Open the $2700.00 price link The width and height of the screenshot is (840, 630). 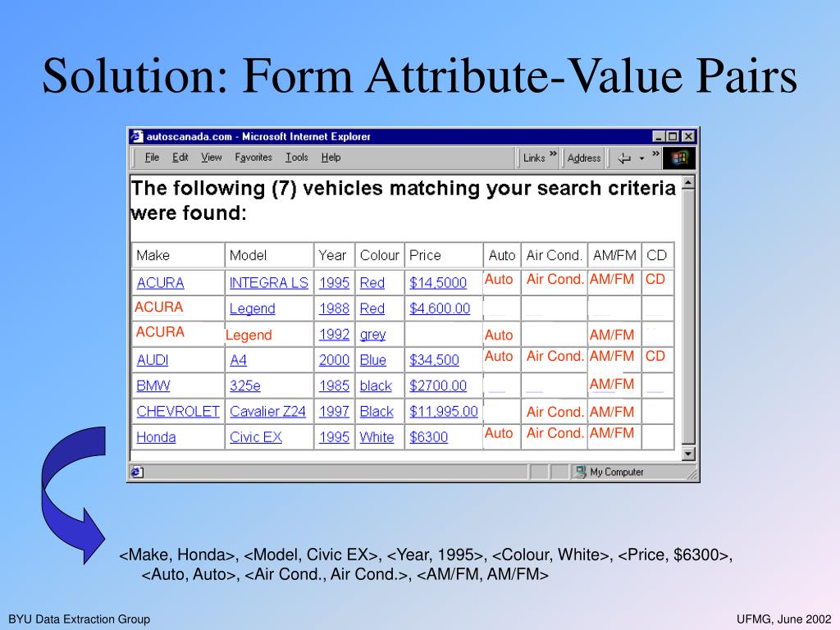(438, 386)
